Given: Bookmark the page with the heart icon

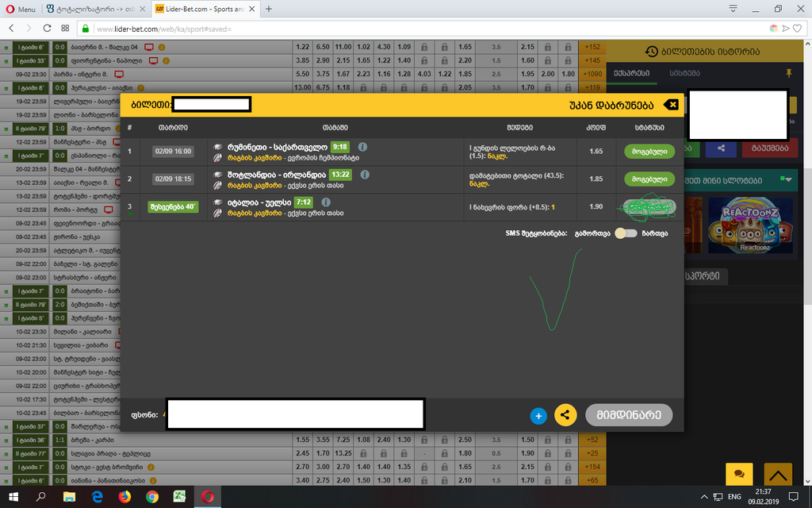Looking at the screenshot, I should click(798, 29).
